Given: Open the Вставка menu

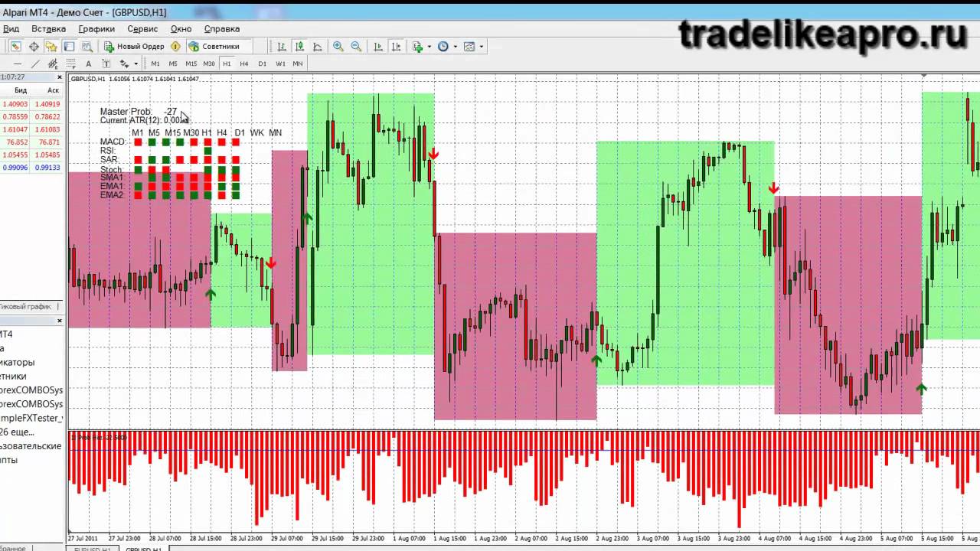Looking at the screenshot, I should pyautogui.click(x=48, y=29).
